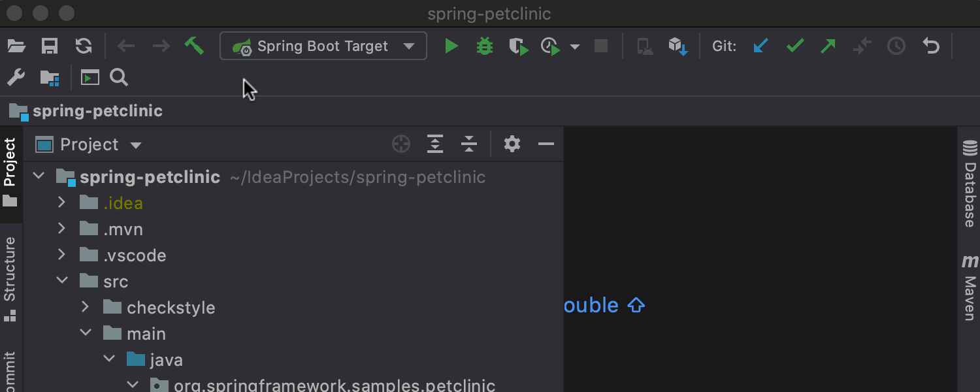The width and height of the screenshot is (980, 392).
Task: Collapse the main folder chevron
Action: coord(86,333)
